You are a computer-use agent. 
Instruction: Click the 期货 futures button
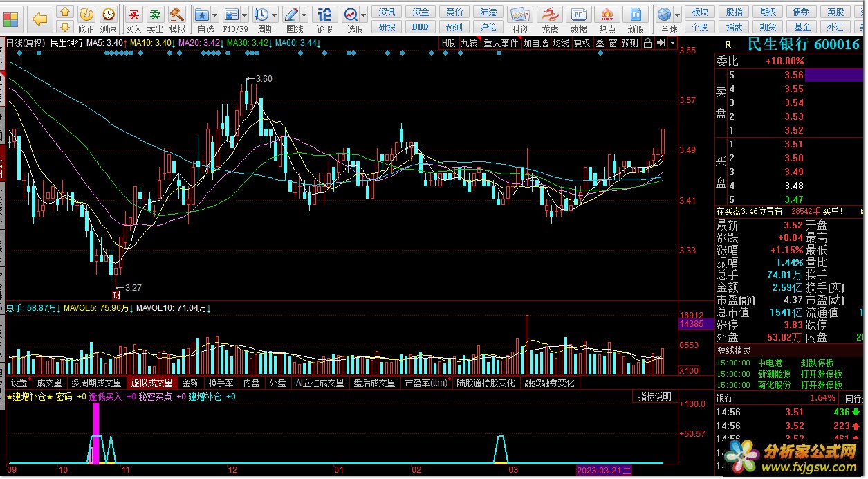[768, 27]
